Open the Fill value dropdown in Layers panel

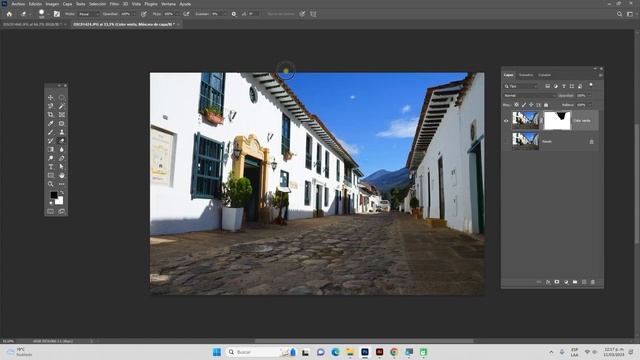pyautogui.click(x=589, y=105)
